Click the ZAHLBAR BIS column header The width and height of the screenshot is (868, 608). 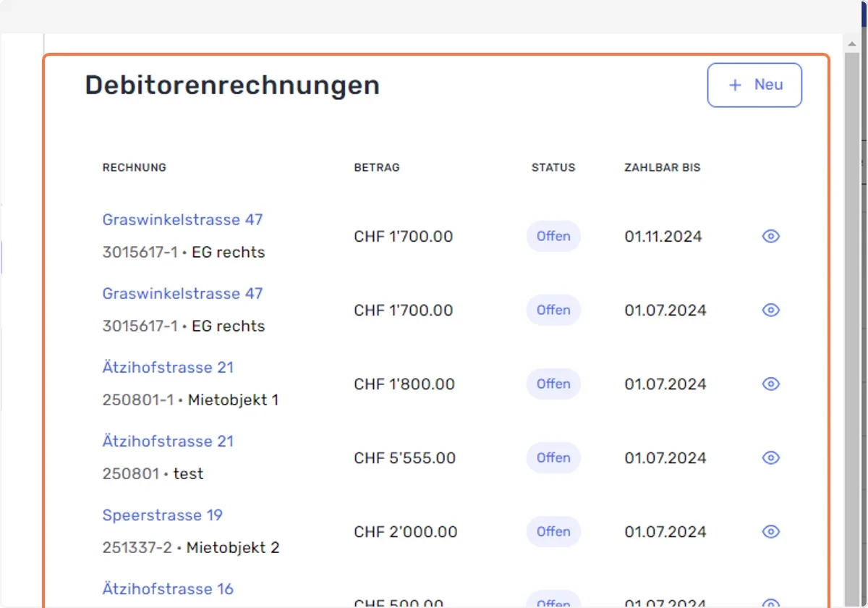pos(663,167)
